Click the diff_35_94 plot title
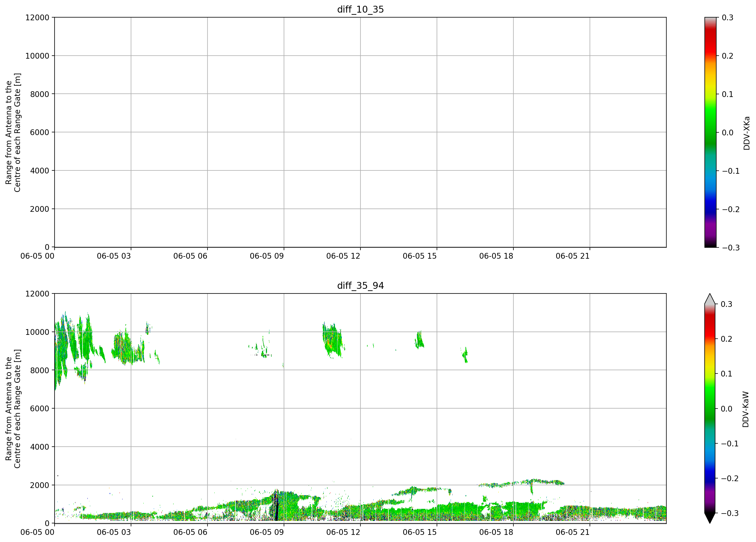 [360, 286]
